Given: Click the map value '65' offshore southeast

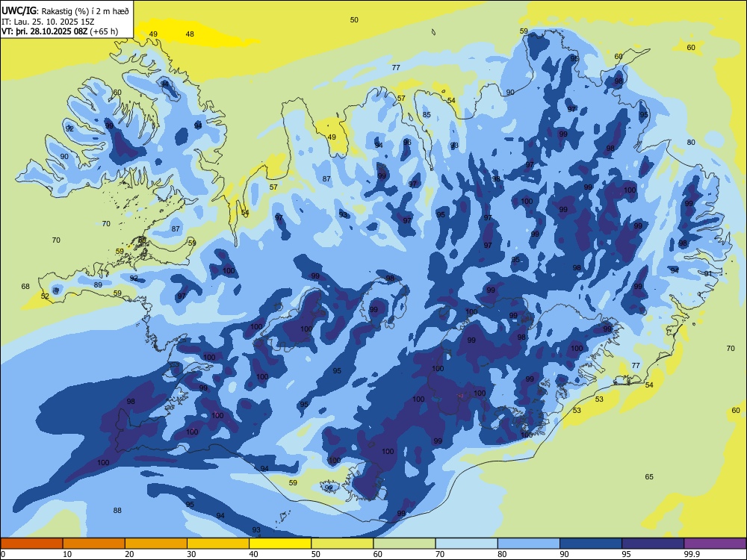Looking at the screenshot, I should (649, 476).
